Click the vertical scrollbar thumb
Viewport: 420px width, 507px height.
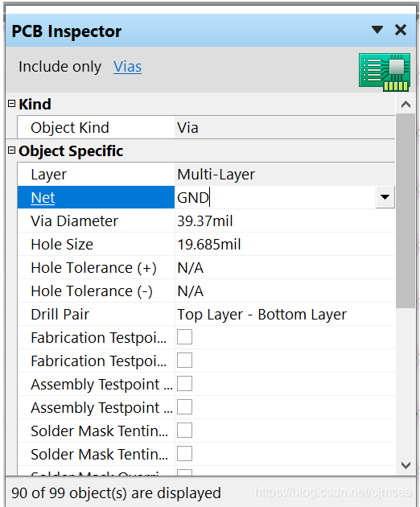pos(406,211)
